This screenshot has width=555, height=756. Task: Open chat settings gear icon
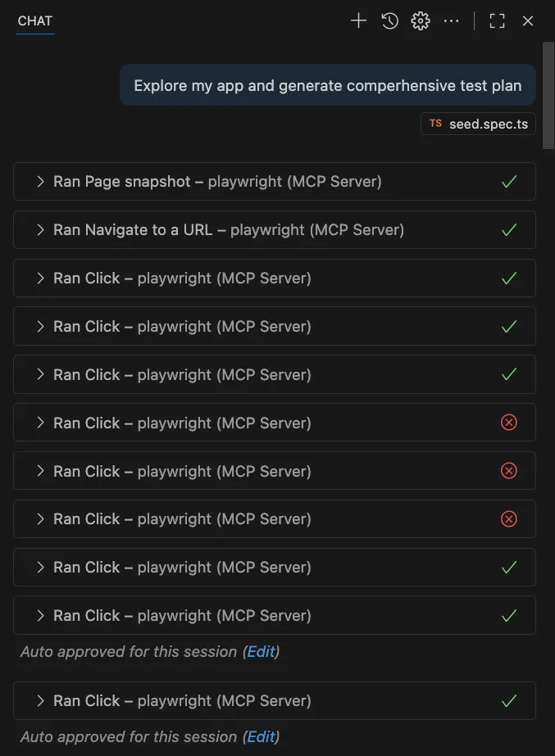(x=421, y=21)
